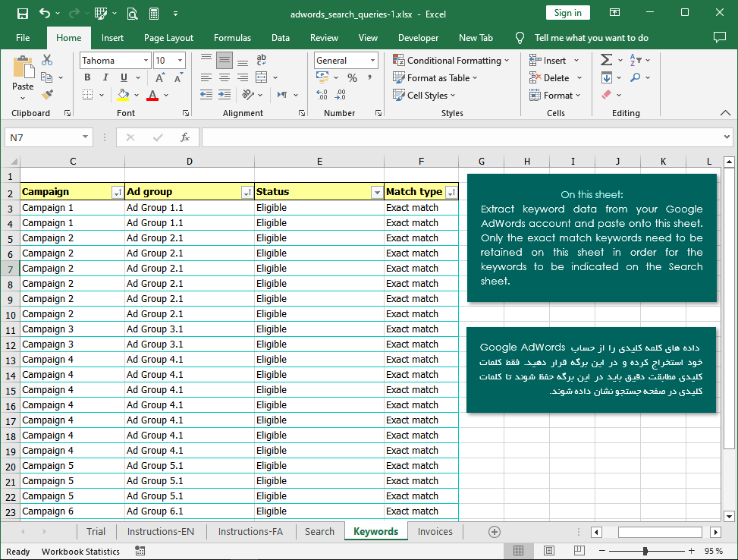
Task: Open Print Preview from Quick Access toolbar
Action: 132,14
